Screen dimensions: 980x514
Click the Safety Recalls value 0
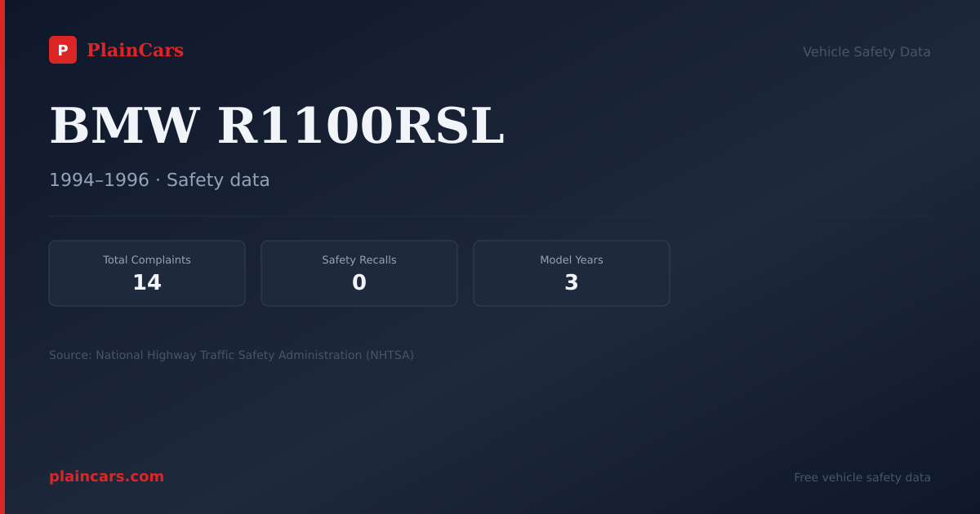(x=359, y=282)
